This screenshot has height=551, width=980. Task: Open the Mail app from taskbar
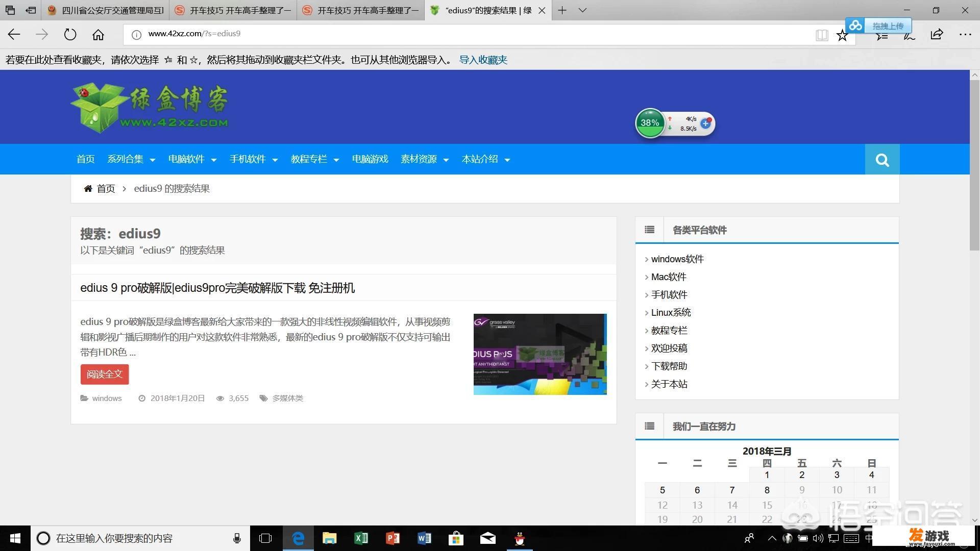[487, 538]
